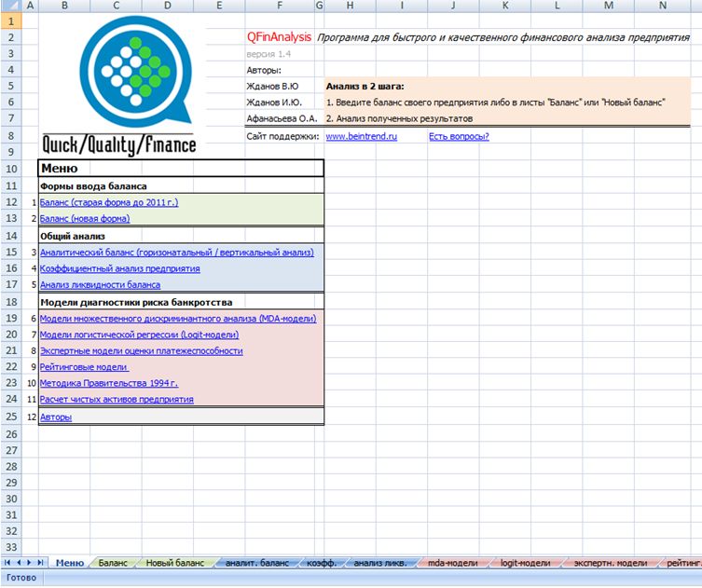Select the Афанасьева О.А. author cell
Image resolution: width=702 pixels, height=588 pixels.
pos(282,118)
